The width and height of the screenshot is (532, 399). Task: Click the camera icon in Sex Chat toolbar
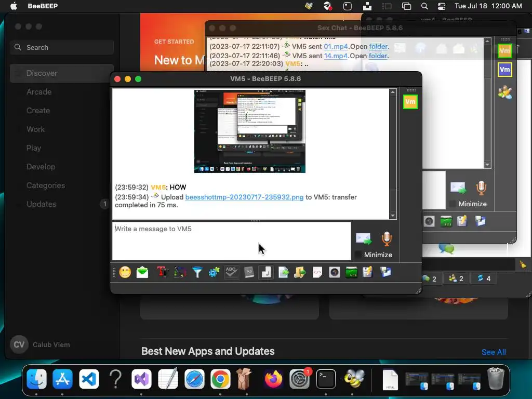click(x=429, y=221)
